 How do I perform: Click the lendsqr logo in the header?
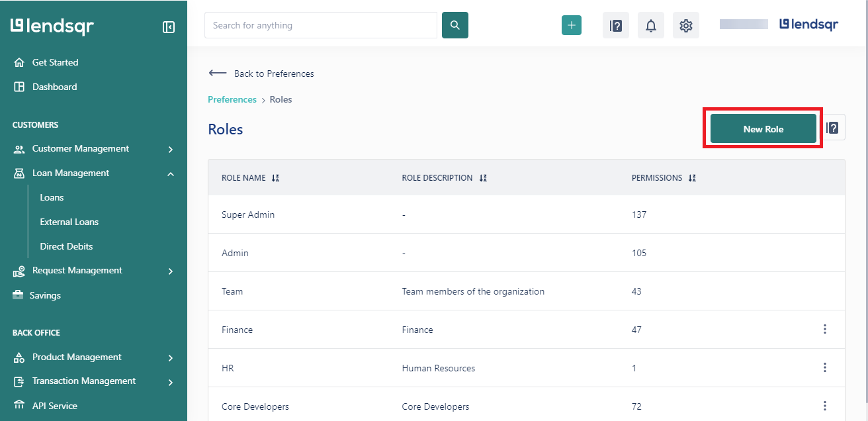point(808,24)
